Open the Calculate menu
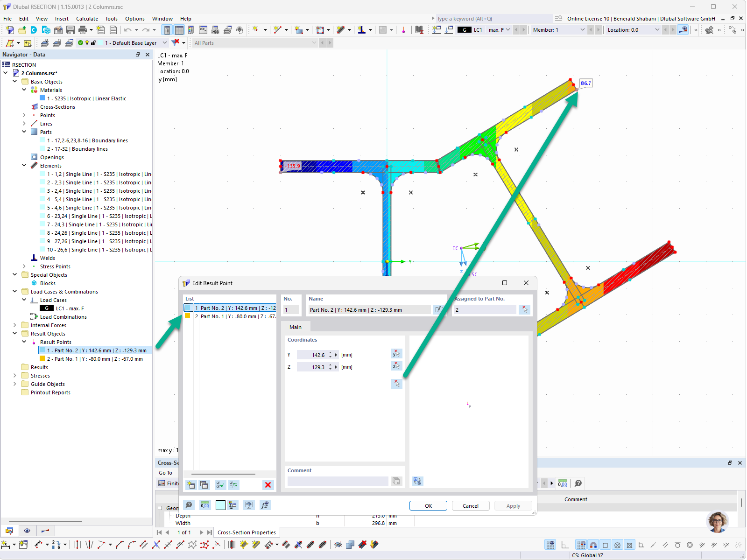Image resolution: width=747 pixels, height=560 pixels. (x=87, y=19)
